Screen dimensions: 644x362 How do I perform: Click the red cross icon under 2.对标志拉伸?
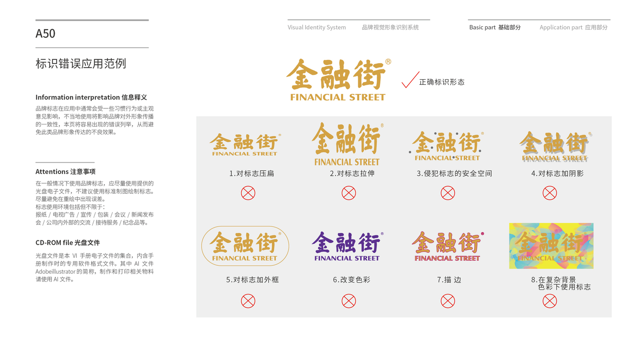tap(349, 193)
